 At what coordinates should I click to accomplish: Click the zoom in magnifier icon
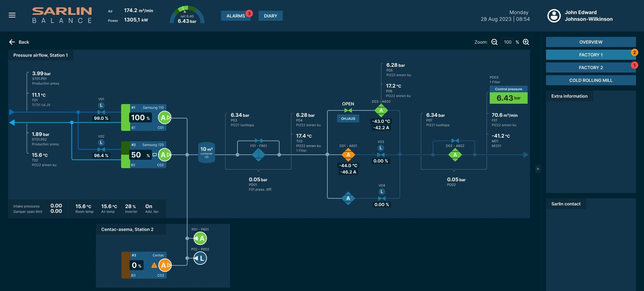pyautogui.click(x=526, y=42)
